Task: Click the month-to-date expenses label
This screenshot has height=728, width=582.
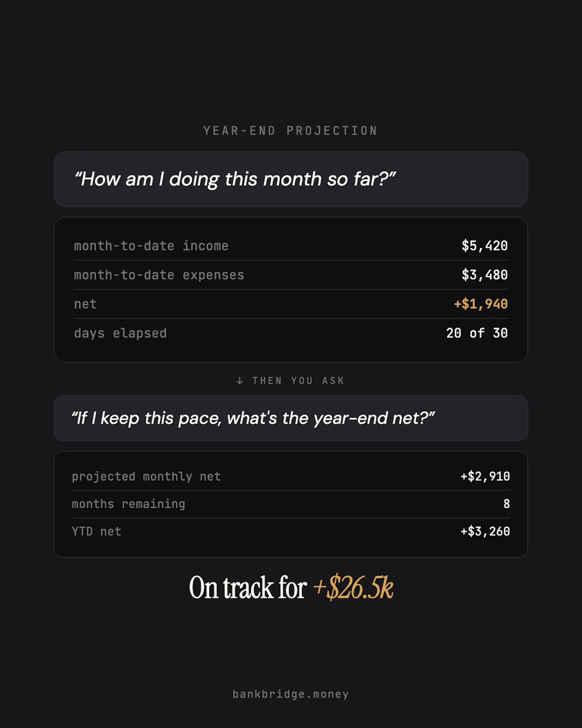Action: click(x=159, y=275)
